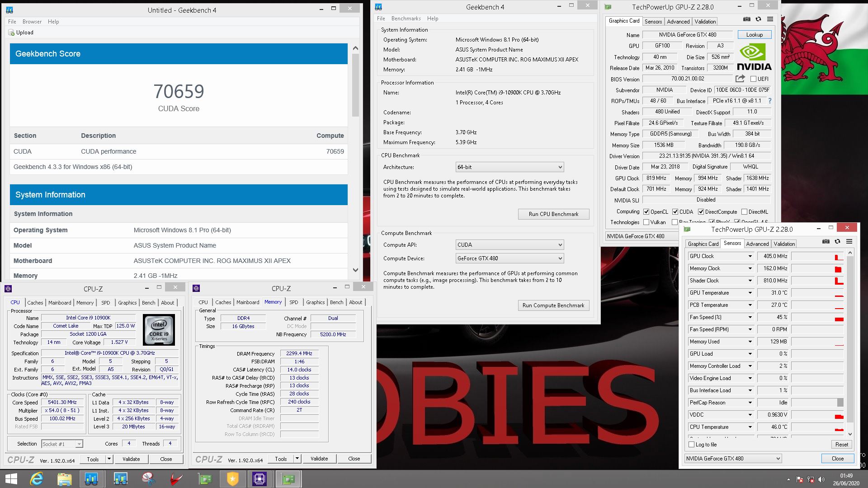Toggle the DirectCompute checkbox
This screenshot has width=868, height=488.
[x=701, y=211]
